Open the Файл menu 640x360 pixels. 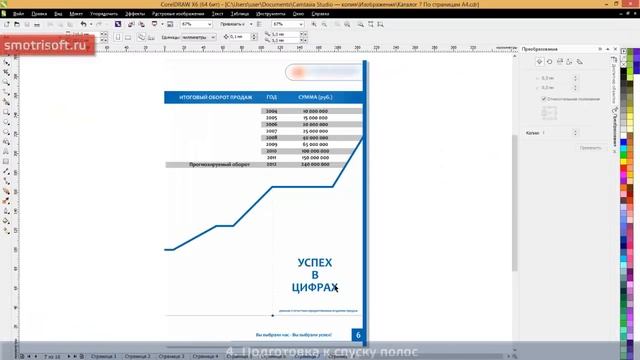(18, 14)
